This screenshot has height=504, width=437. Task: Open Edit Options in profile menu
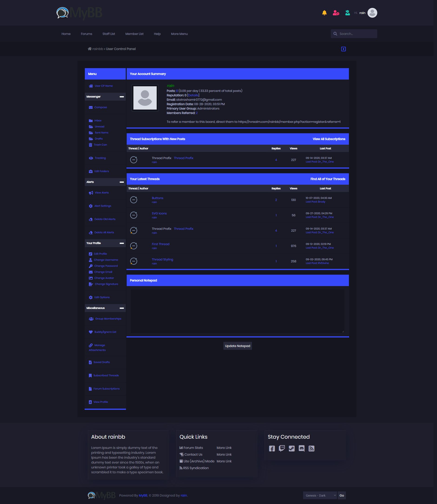[102, 297]
